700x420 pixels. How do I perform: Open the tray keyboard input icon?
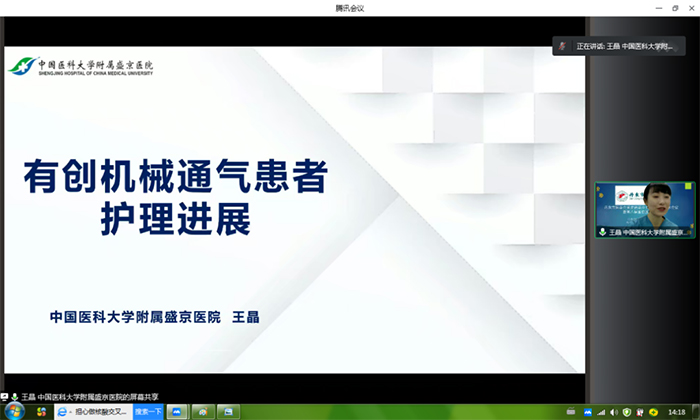pos(570,412)
